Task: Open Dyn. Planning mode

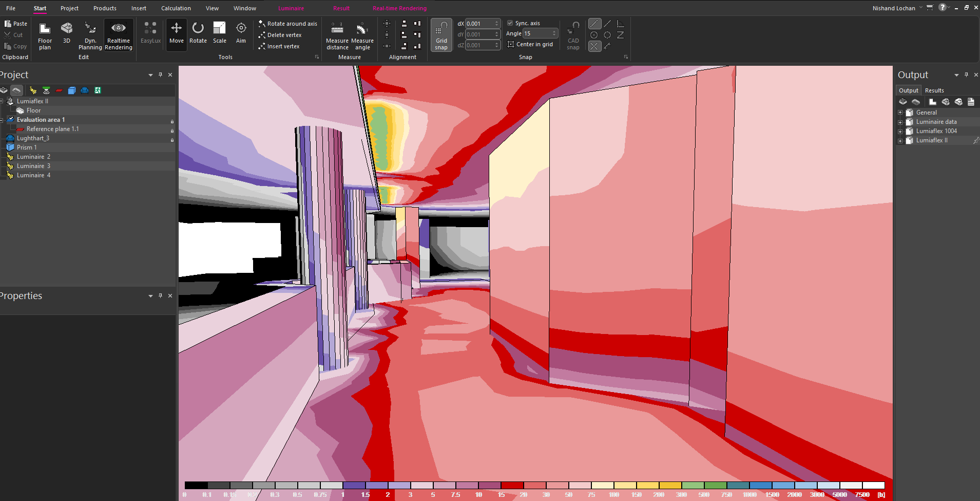Action: click(90, 35)
